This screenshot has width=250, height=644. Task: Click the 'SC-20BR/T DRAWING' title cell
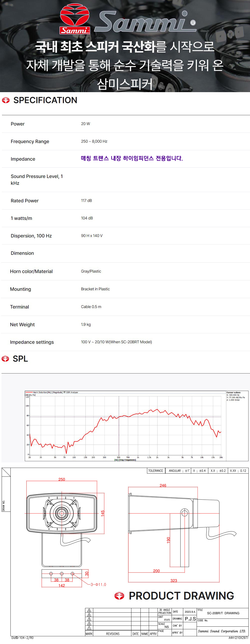click(223, 613)
